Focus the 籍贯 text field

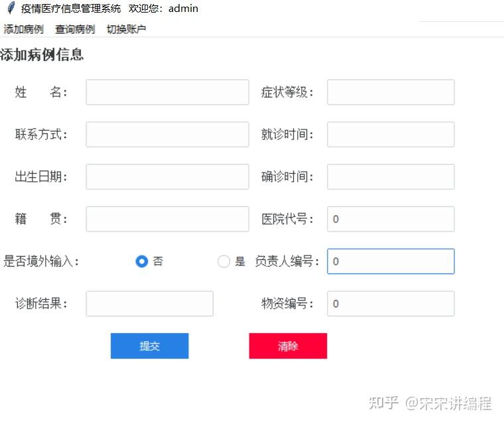(167, 219)
